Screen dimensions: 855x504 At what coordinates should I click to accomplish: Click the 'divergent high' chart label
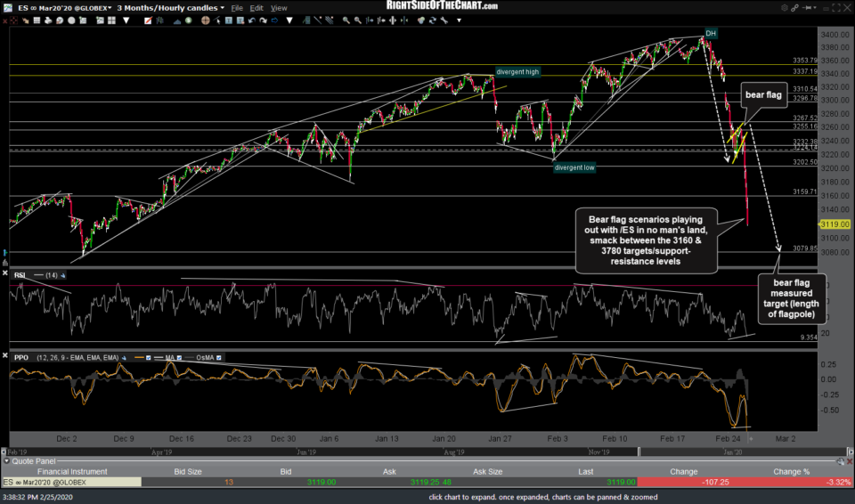pos(517,72)
